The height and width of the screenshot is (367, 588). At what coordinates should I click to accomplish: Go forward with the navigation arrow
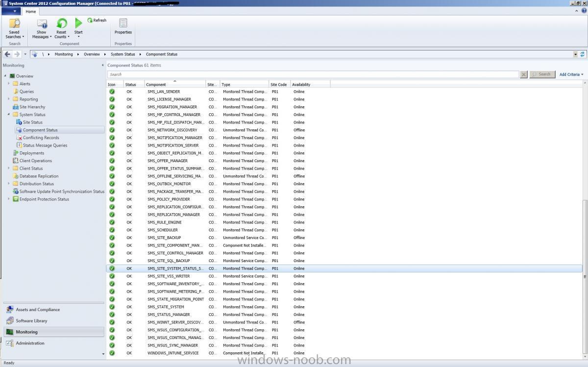click(x=17, y=54)
